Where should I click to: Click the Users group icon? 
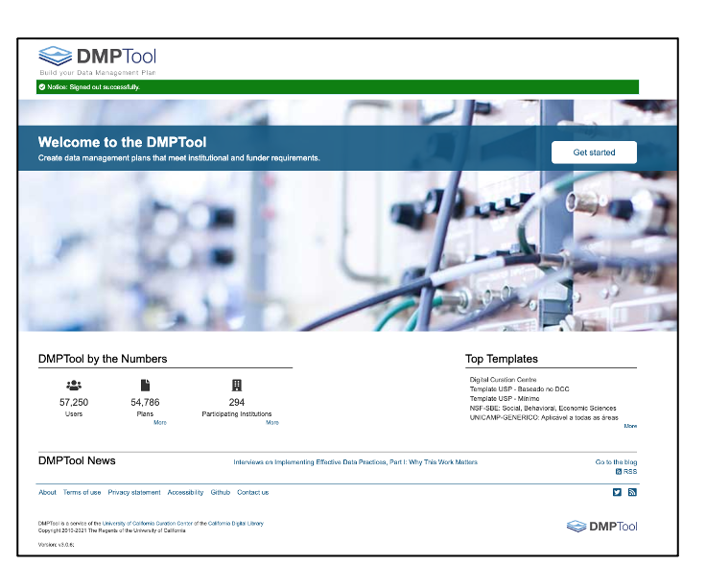click(x=74, y=385)
